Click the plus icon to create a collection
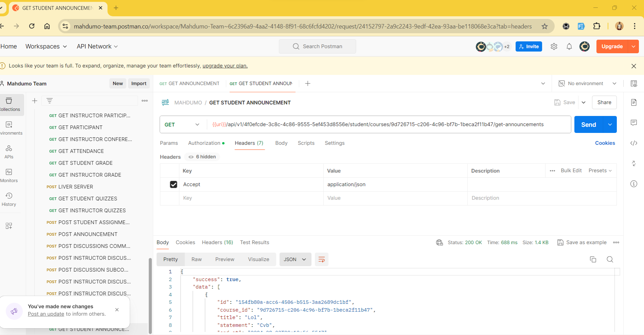644x335 pixels. [35, 101]
